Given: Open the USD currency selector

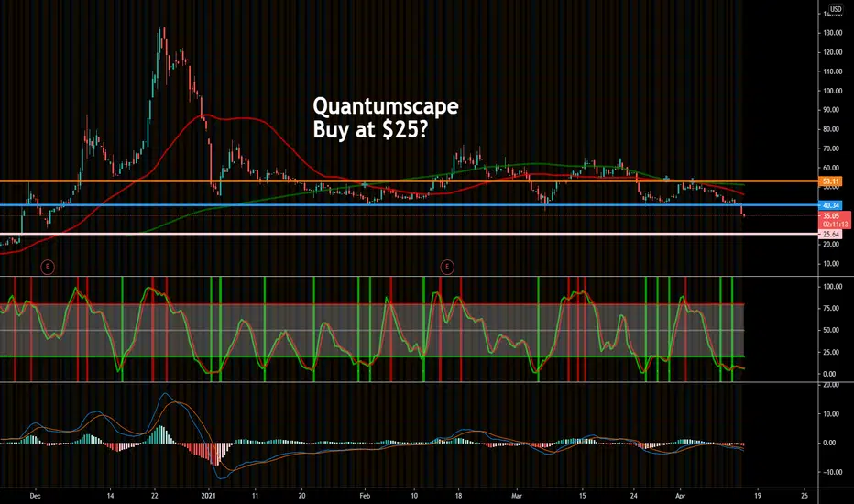Looking at the screenshot, I should click(836, 9).
